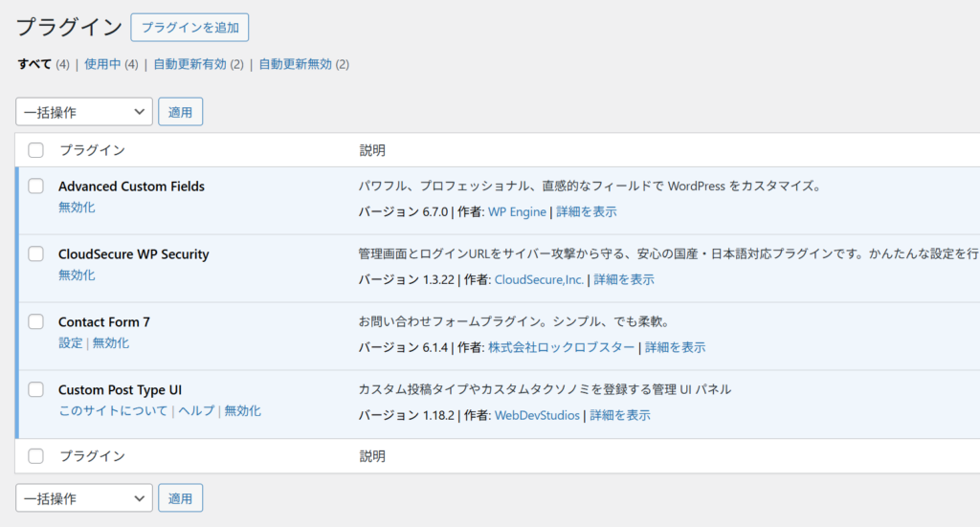This screenshot has width=980, height=527.
Task: Open the bottom 一括操作 dropdown
Action: click(84, 498)
